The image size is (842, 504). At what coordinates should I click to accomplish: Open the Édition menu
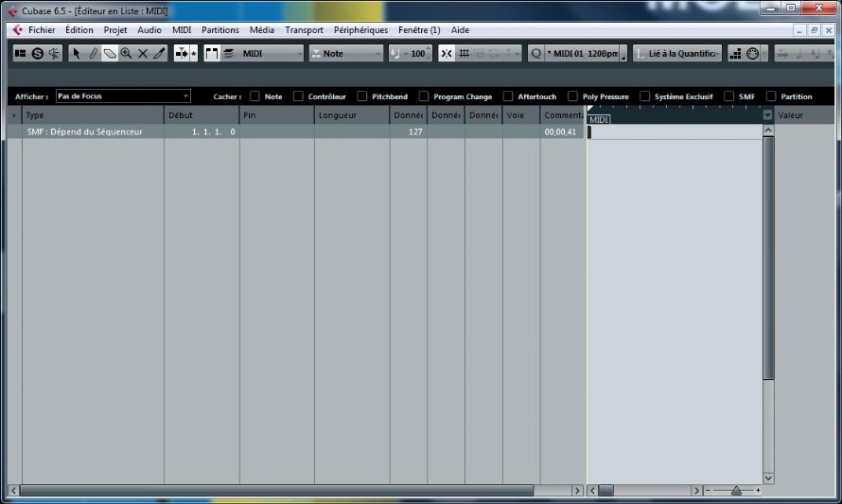click(79, 30)
